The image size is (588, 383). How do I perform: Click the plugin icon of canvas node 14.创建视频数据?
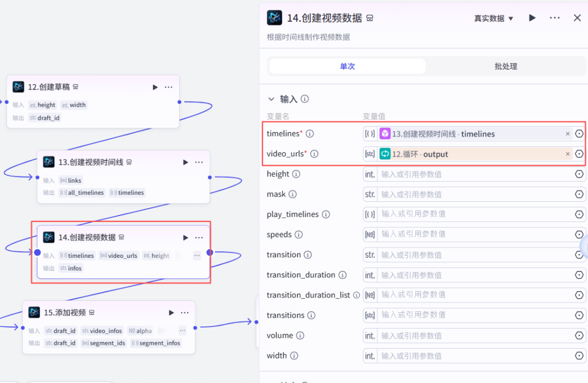(x=49, y=237)
